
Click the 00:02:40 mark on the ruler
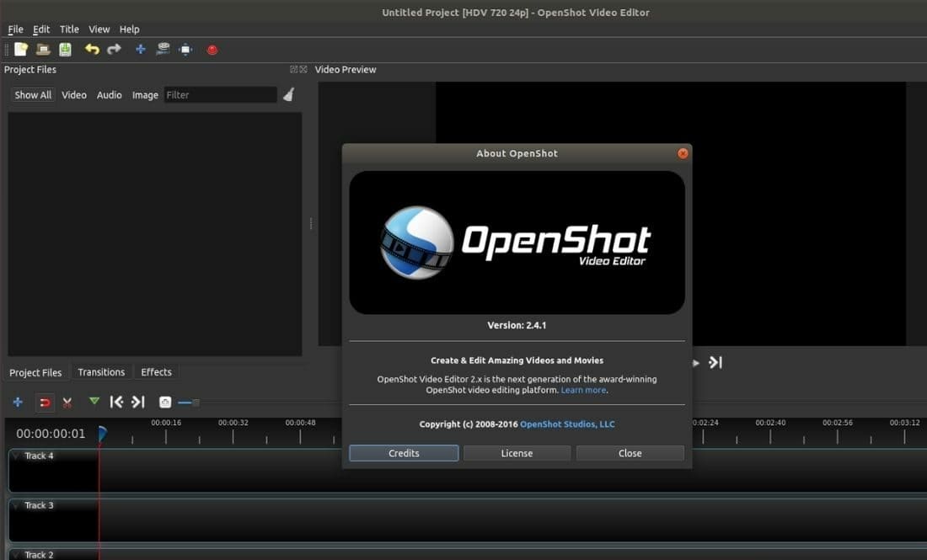770,423
